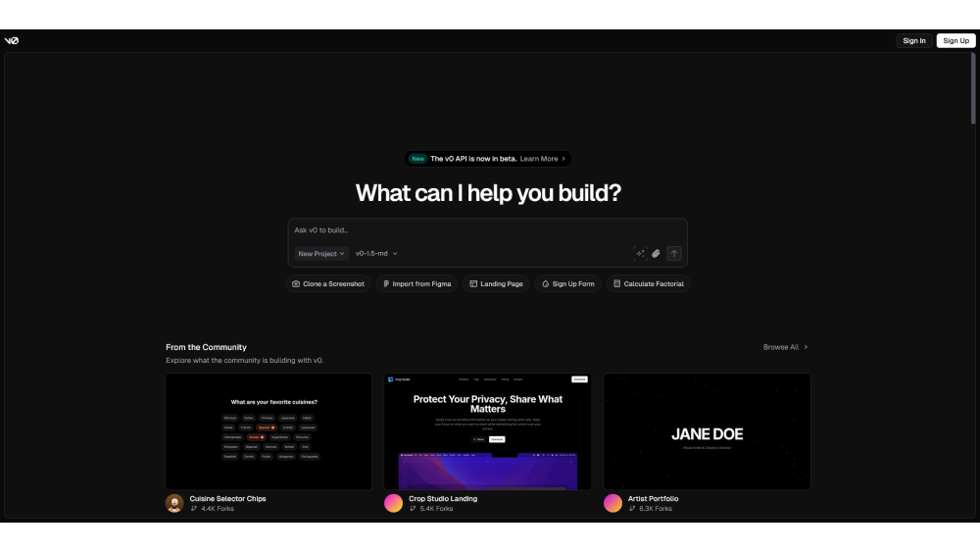
Task: Open the Crop Studio Landing thumbnail
Action: coord(487,431)
